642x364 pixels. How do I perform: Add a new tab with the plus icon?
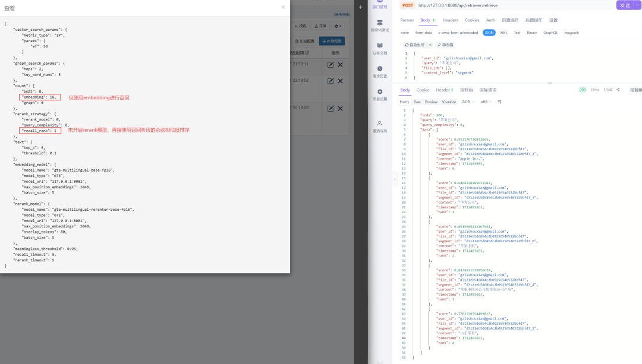[x=360, y=7]
